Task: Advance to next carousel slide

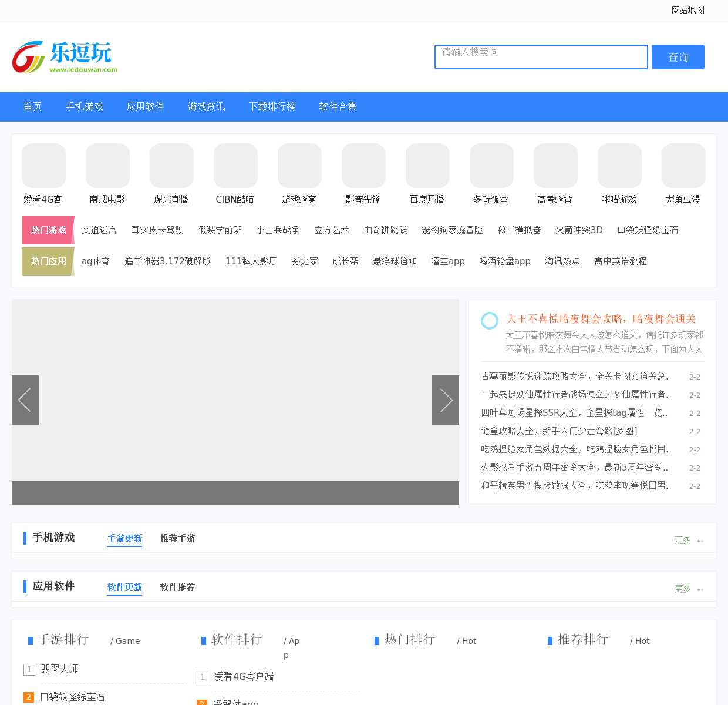Action: (446, 400)
